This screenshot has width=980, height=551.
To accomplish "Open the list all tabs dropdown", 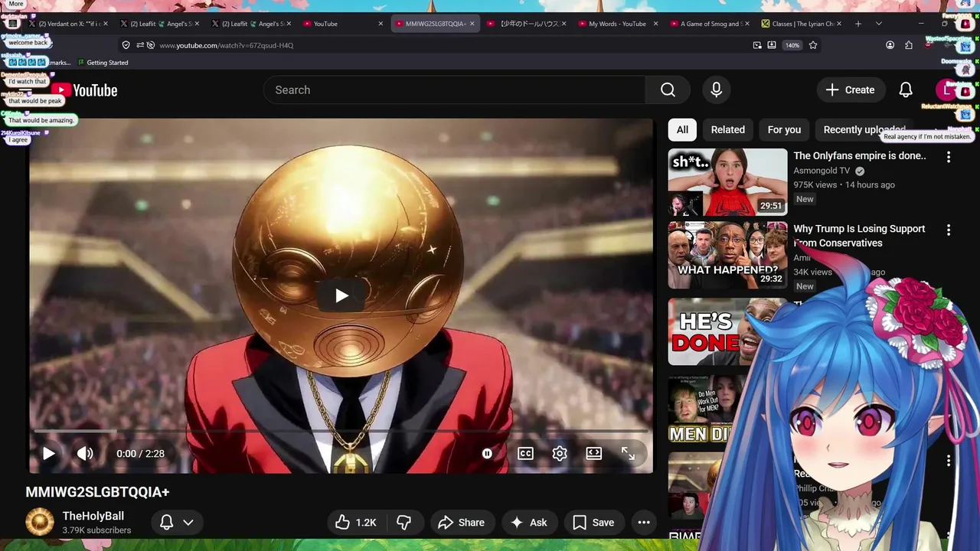I will click(878, 24).
